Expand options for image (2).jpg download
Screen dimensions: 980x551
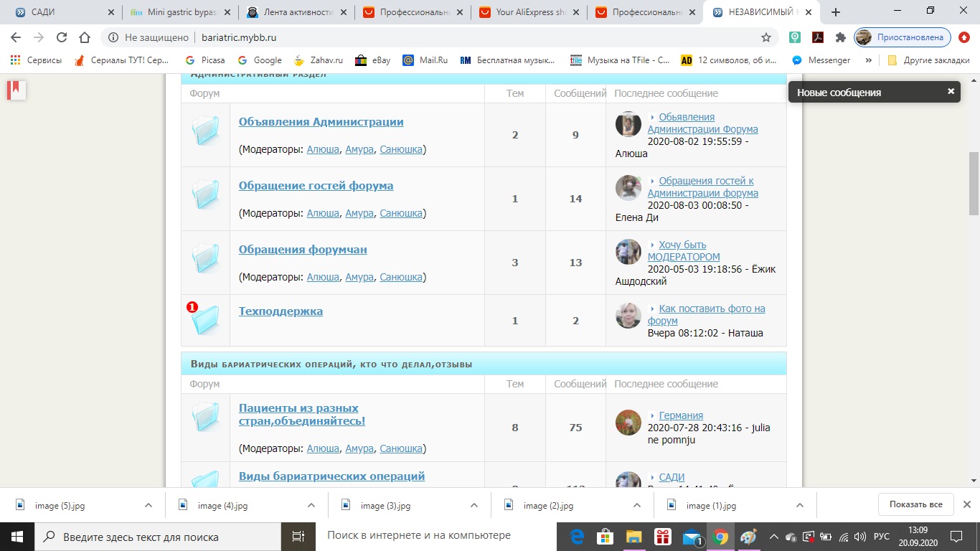(637, 505)
